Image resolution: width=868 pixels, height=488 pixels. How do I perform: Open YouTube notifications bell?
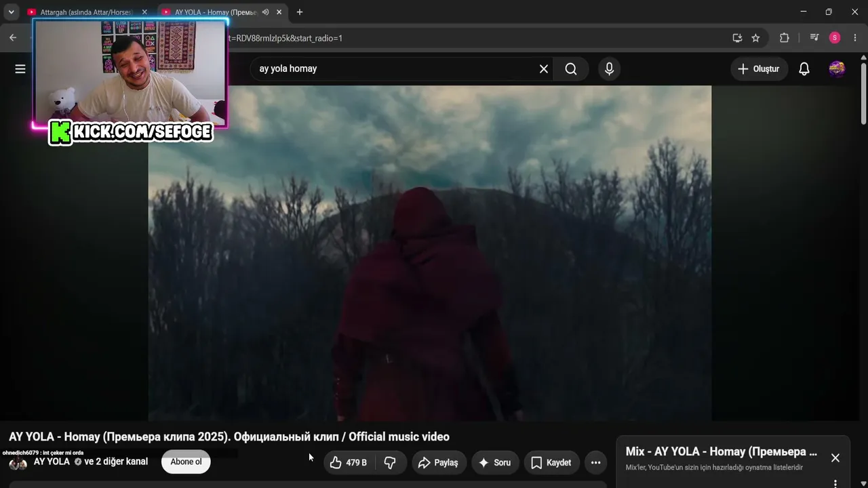[x=804, y=68]
